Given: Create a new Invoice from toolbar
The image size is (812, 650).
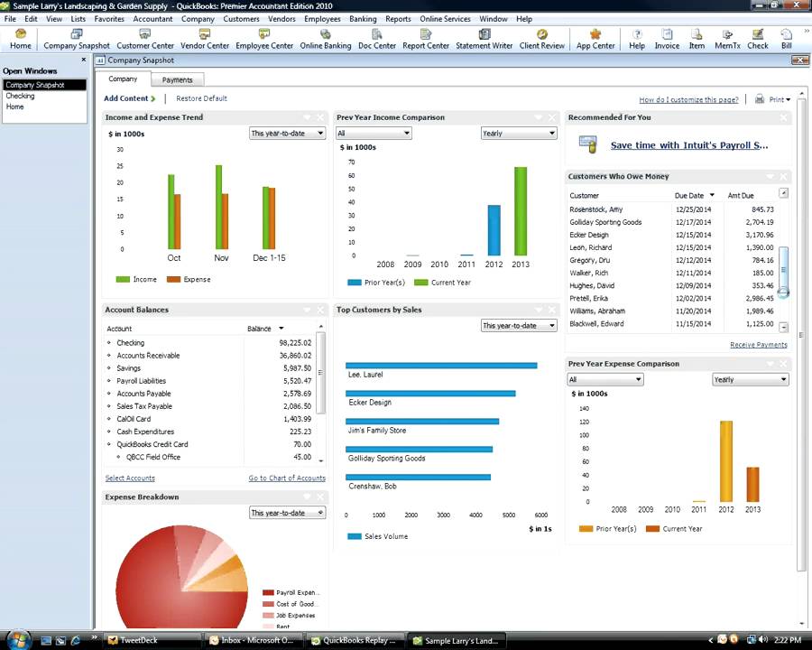Looking at the screenshot, I should (x=667, y=40).
